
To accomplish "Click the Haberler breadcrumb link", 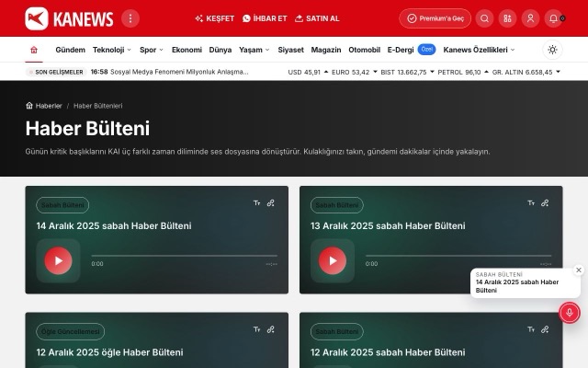I will [44, 106].
